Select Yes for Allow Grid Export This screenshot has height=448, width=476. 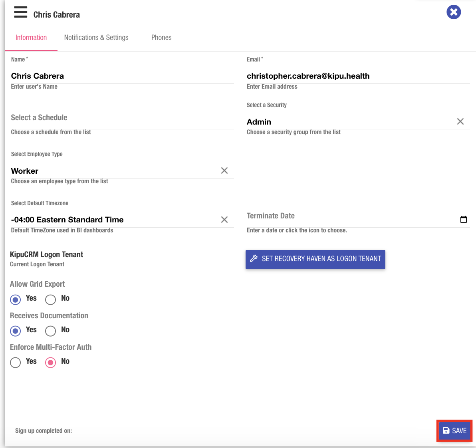[16, 299]
